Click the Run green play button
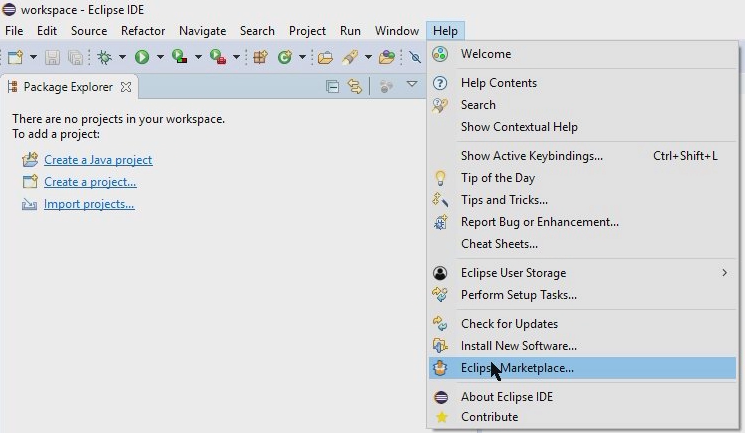 (x=142, y=57)
